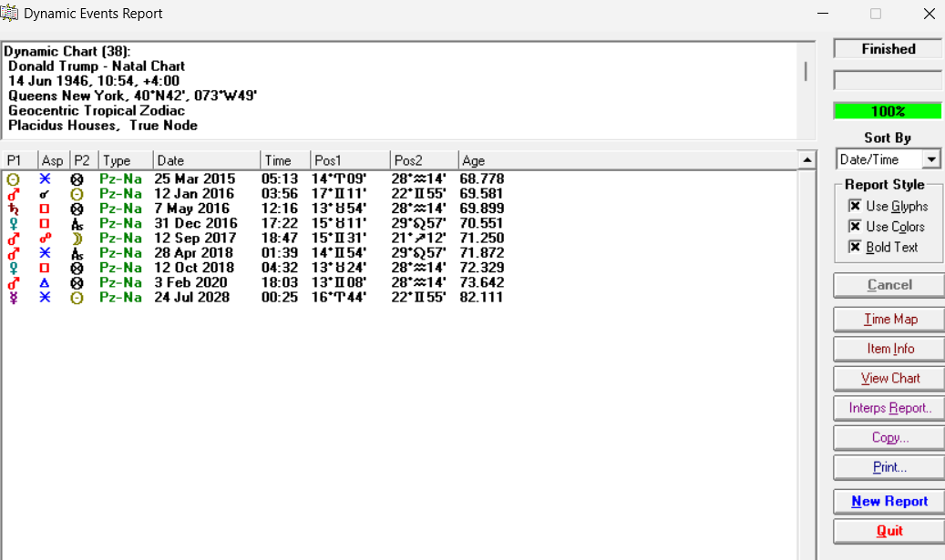Click the Pos2 column header
Screen dimensions: 945x560
[424, 161]
